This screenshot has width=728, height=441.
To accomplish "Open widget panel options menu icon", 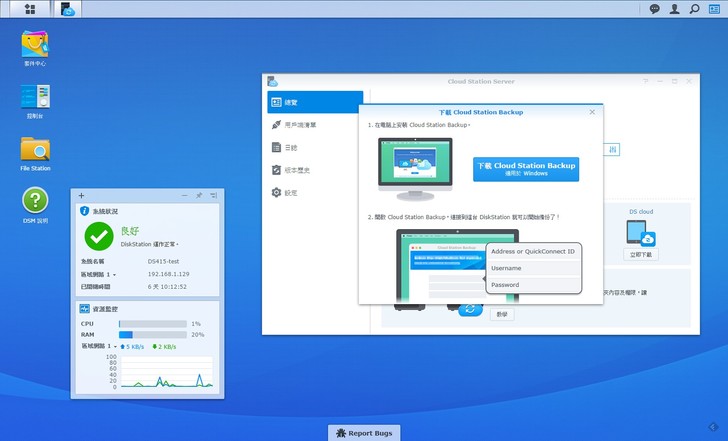I will [x=215, y=195].
